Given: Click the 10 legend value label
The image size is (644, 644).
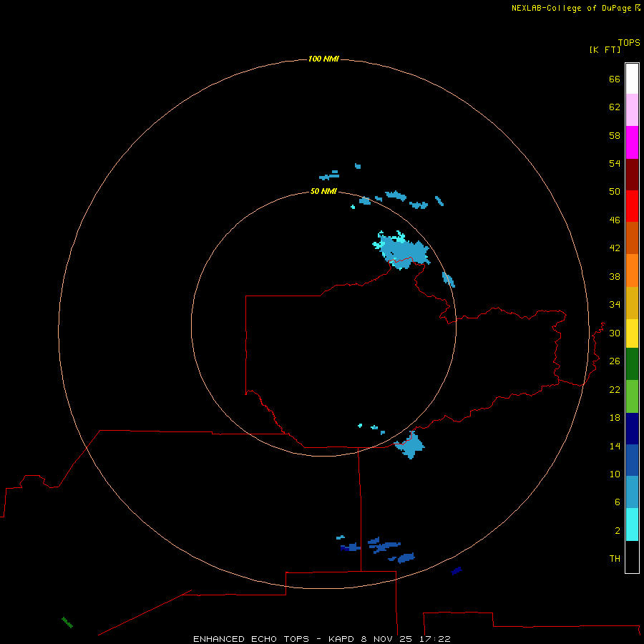Looking at the screenshot, I should click(x=615, y=474).
